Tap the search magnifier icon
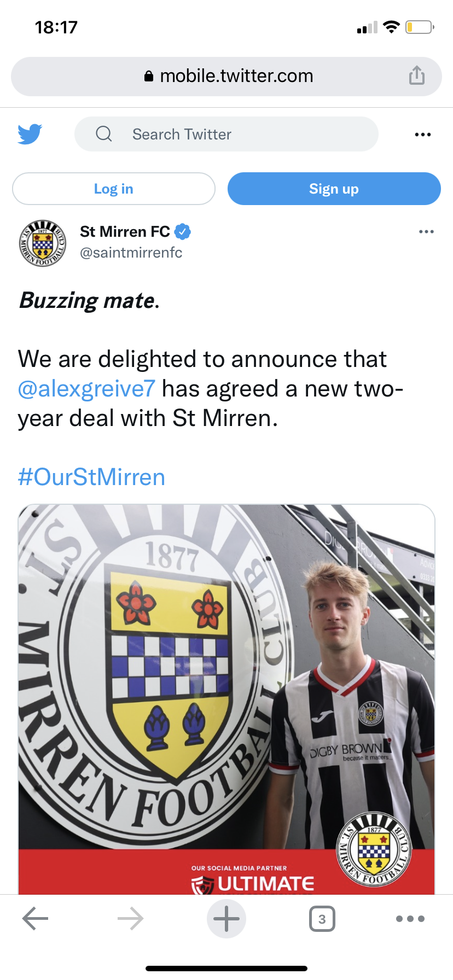The height and width of the screenshot is (980, 453). 104,134
